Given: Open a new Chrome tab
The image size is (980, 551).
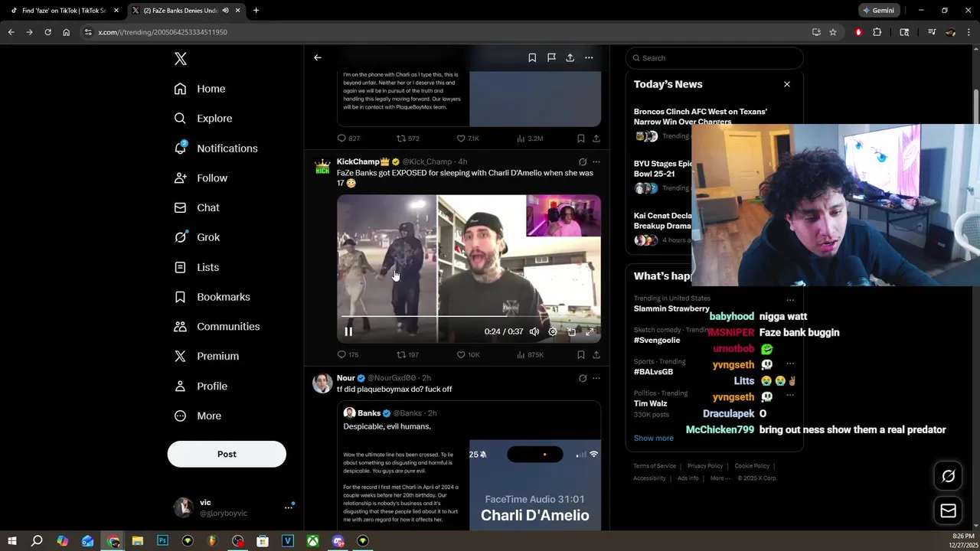Looking at the screenshot, I should pyautogui.click(x=256, y=11).
